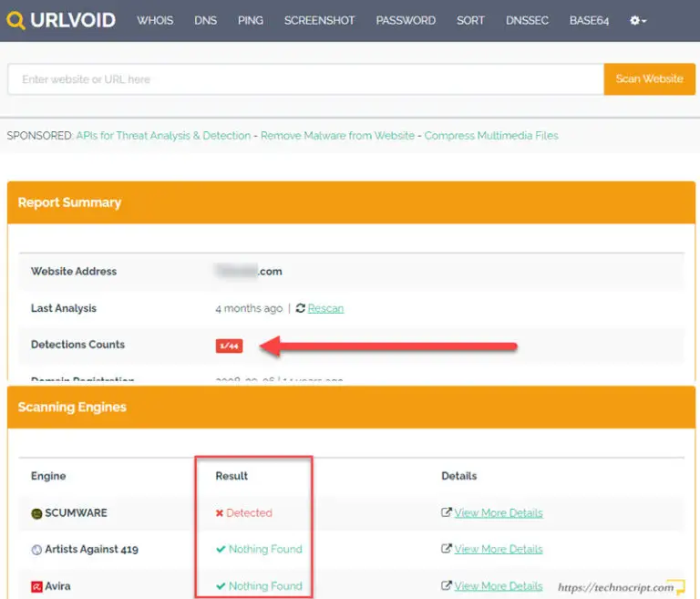Click the rescan refresh icon
This screenshot has width=700, height=599.
point(301,308)
